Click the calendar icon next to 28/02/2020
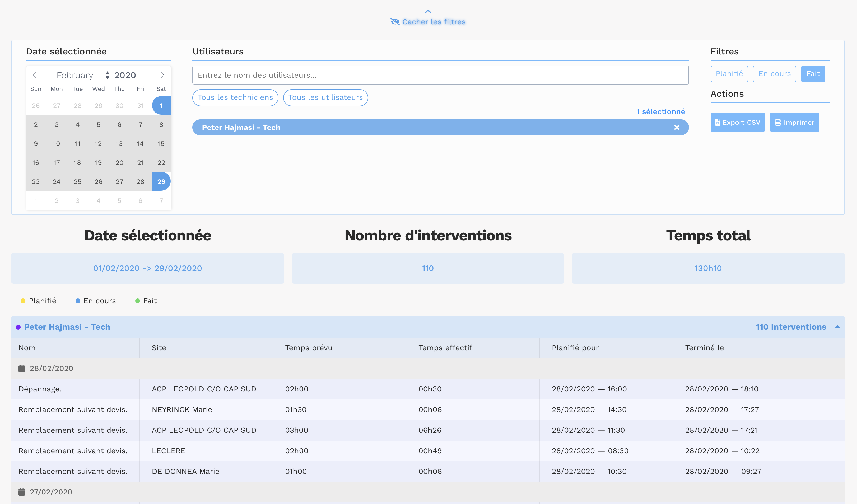 coord(22,368)
